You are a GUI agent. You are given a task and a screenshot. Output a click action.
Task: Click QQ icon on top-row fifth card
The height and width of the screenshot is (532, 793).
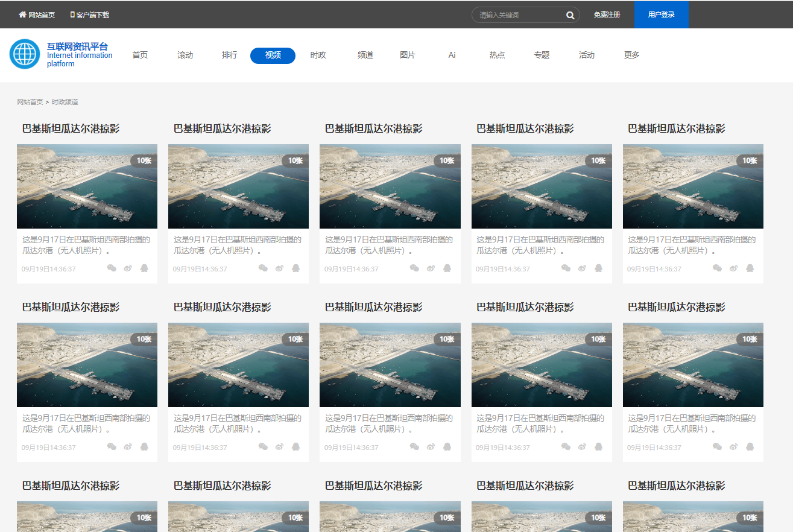[x=750, y=268]
